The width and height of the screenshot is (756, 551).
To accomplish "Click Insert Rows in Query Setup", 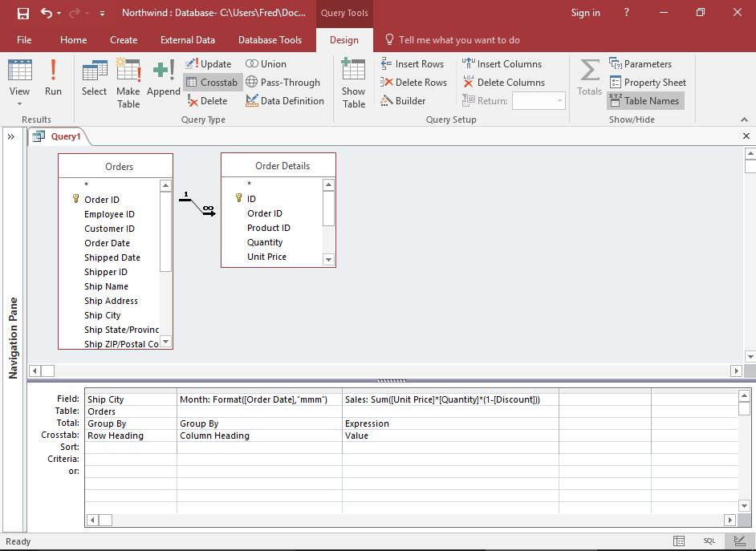I will coord(412,64).
